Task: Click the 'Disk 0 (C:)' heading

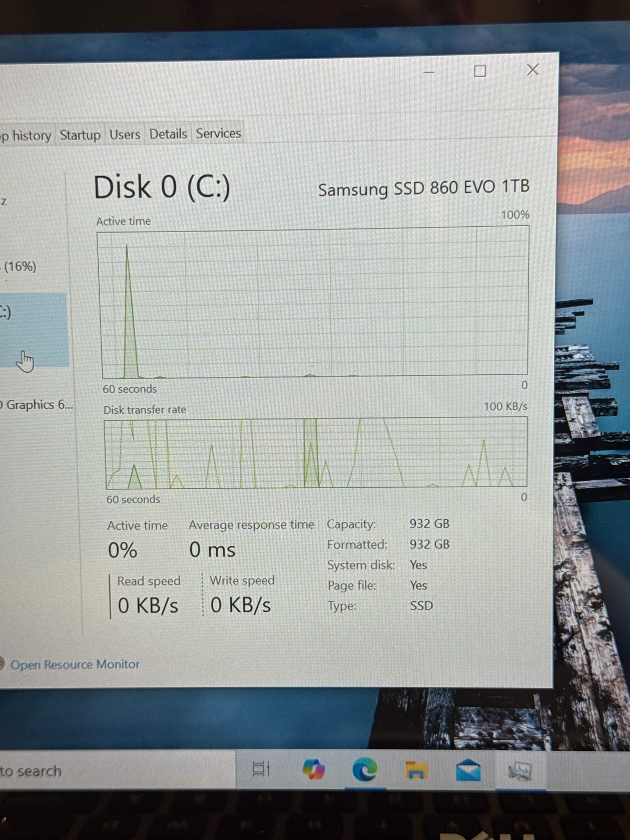Action: pyautogui.click(x=162, y=187)
